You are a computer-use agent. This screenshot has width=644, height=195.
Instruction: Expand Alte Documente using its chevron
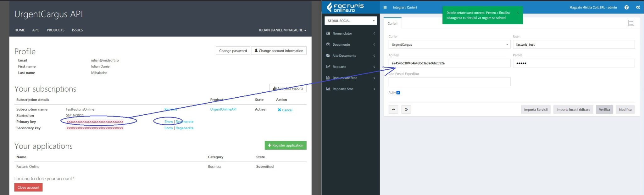click(374, 55)
